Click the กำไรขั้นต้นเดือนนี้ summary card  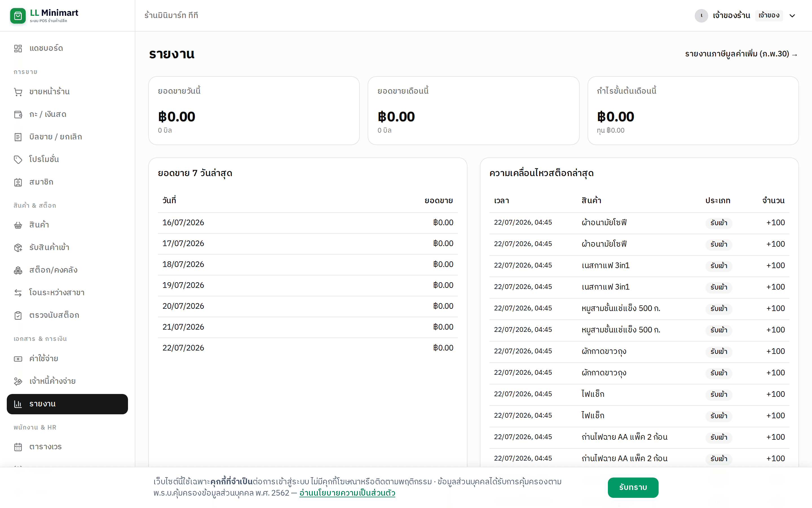point(693,111)
